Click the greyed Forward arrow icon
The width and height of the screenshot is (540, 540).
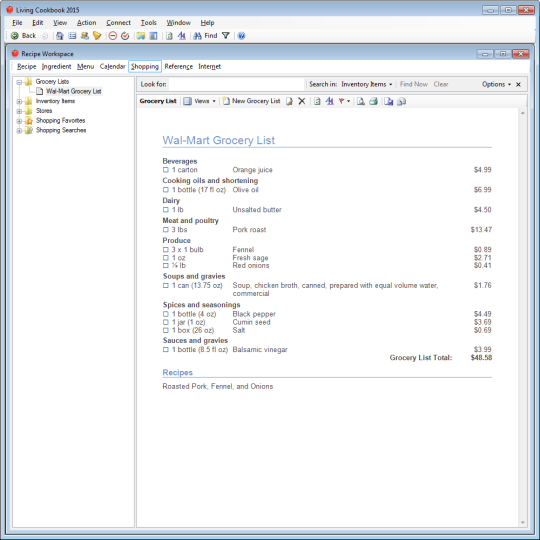click(44, 35)
